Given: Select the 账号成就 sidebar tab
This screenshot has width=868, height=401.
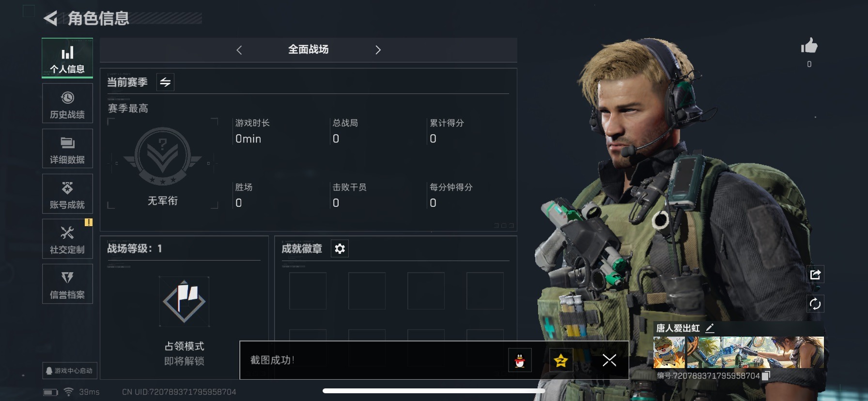Looking at the screenshot, I should pyautogui.click(x=67, y=194).
